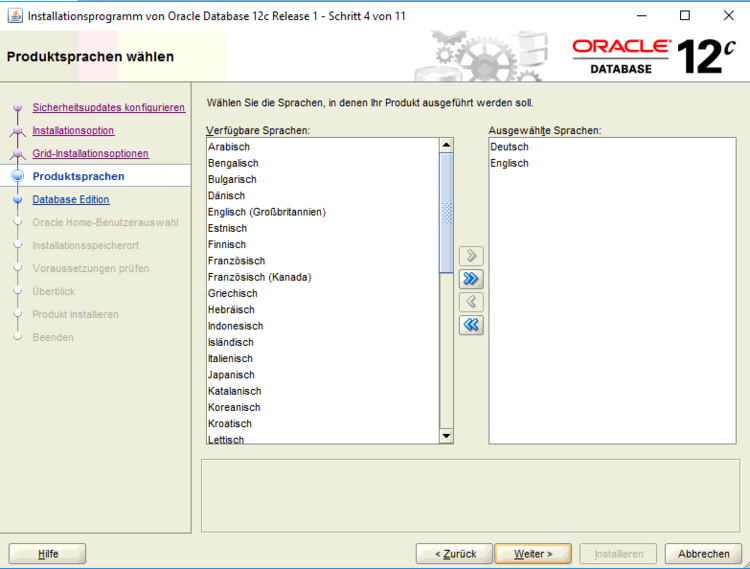Maximize the installer window

point(685,16)
